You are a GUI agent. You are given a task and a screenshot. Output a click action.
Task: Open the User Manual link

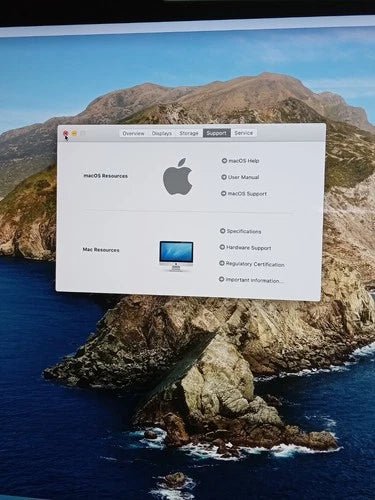(x=243, y=177)
